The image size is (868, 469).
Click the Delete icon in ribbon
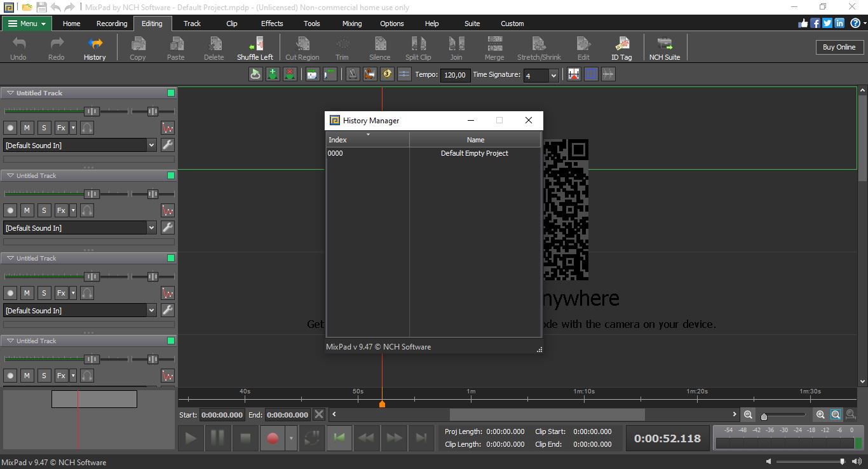tap(214, 49)
